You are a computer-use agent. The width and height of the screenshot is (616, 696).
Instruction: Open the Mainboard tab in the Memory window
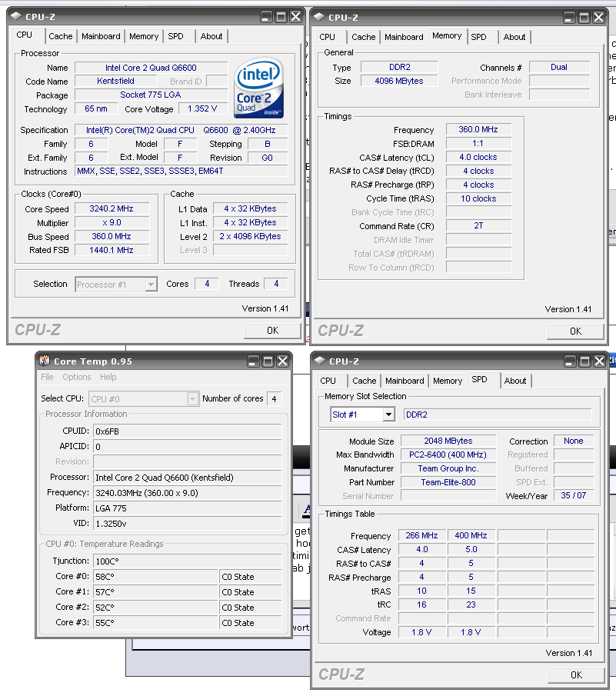point(404,37)
